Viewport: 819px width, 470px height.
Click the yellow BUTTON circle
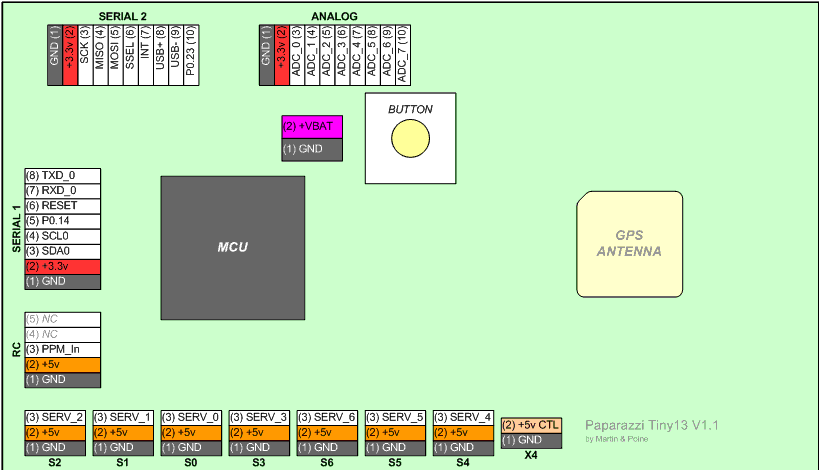[411, 138]
